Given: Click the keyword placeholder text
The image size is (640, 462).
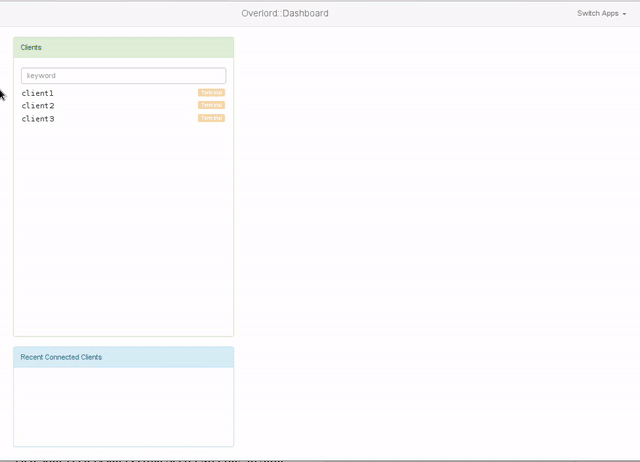Looking at the screenshot, I should 41,76.
